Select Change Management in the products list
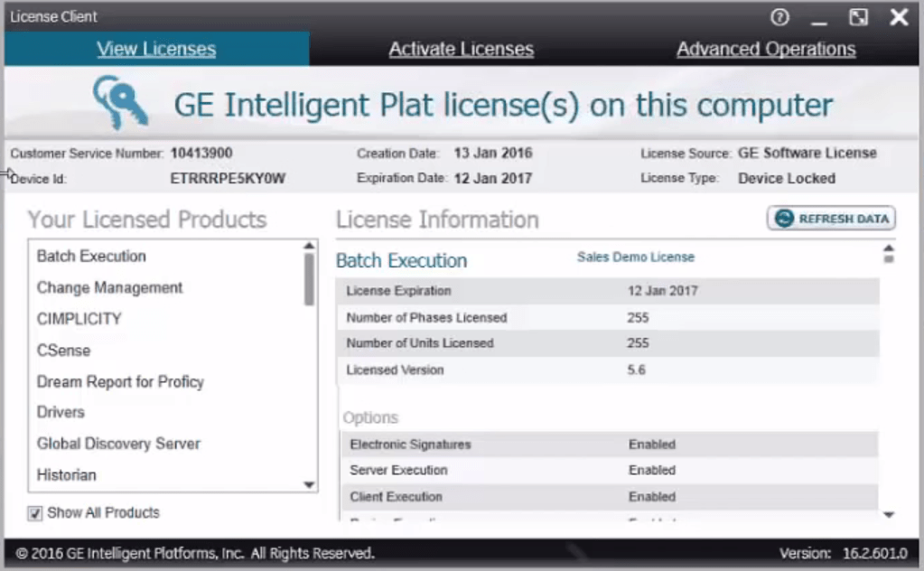Image resolution: width=924 pixels, height=571 pixels. (109, 287)
